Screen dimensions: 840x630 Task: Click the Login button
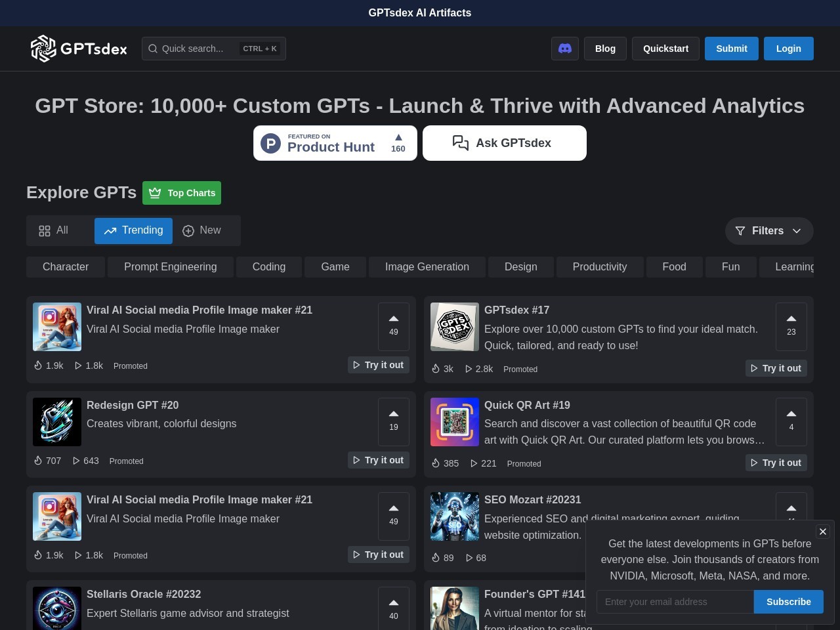pos(789,49)
